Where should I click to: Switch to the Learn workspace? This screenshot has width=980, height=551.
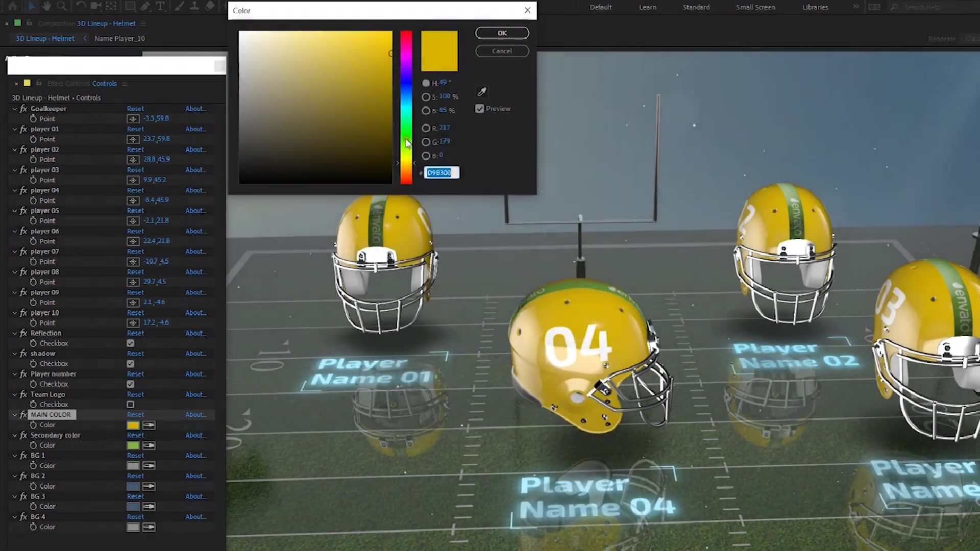(x=647, y=7)
